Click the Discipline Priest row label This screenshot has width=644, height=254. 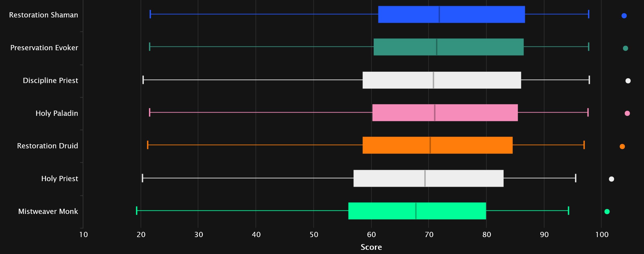coord(50,80)
